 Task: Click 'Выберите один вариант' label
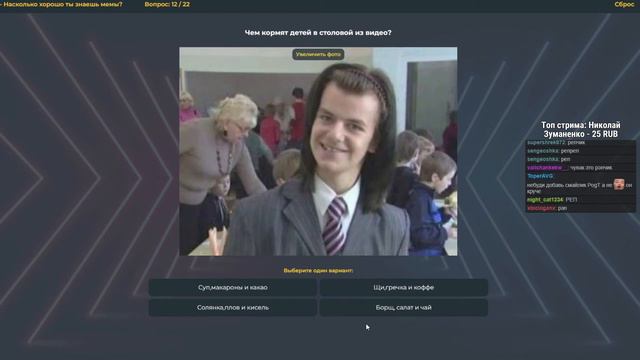coord(318,270)
